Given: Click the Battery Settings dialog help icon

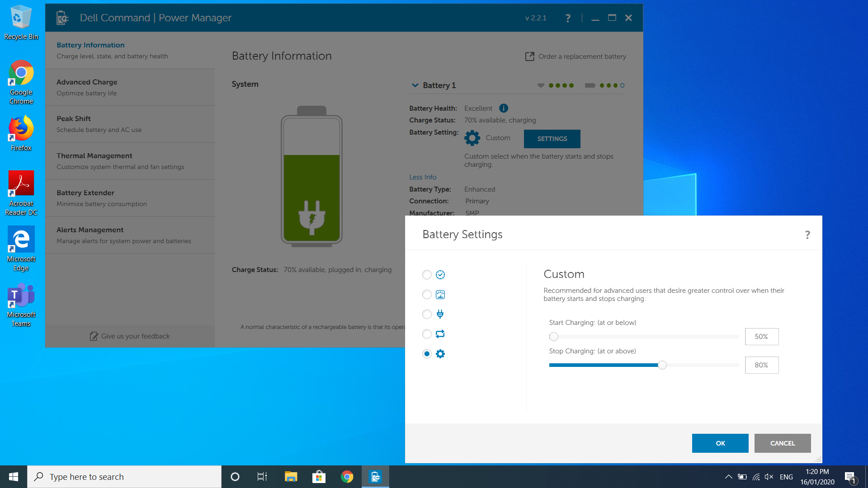Looking at the screenshot, I should click(x=807, y=235).
